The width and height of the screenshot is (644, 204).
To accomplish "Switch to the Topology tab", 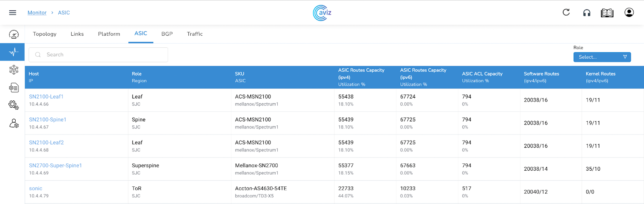I will tap(45, 34).
